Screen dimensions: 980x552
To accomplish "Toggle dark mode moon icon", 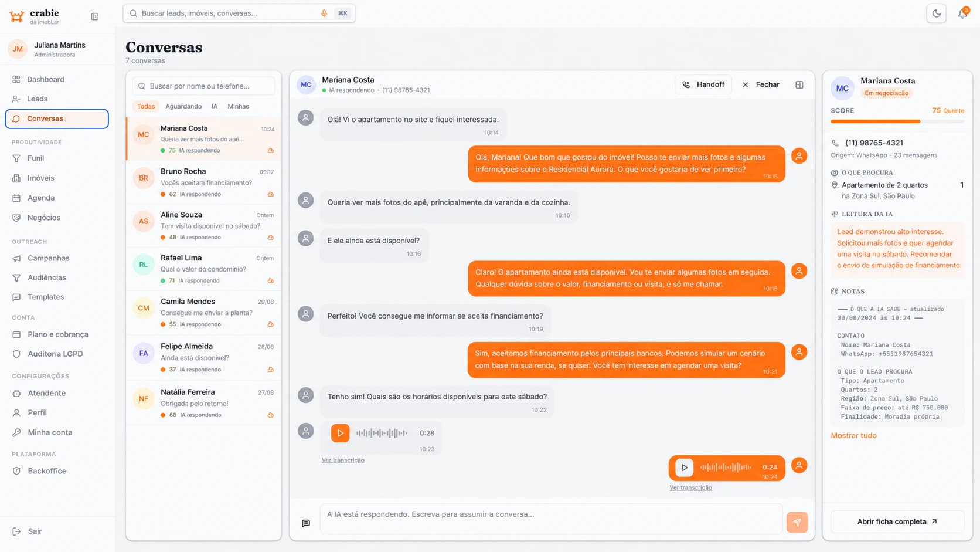I will [x=936, y=13].
